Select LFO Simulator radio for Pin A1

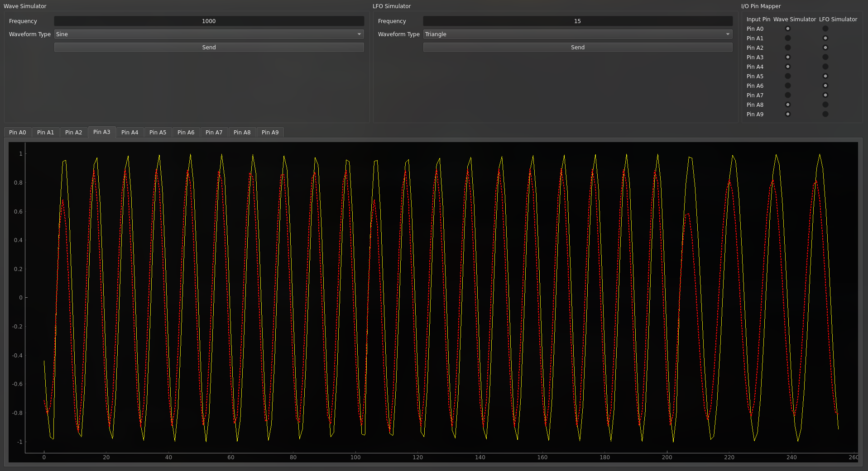point(825,38)
